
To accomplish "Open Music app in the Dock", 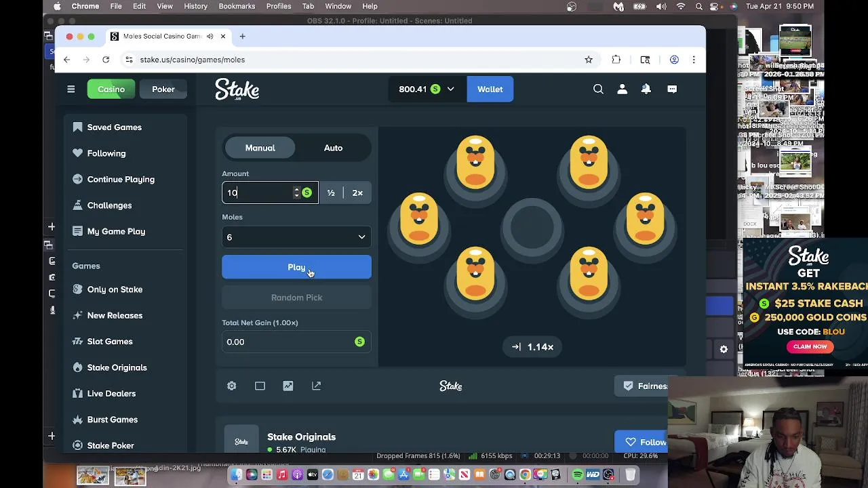I will tap(282, 474).
